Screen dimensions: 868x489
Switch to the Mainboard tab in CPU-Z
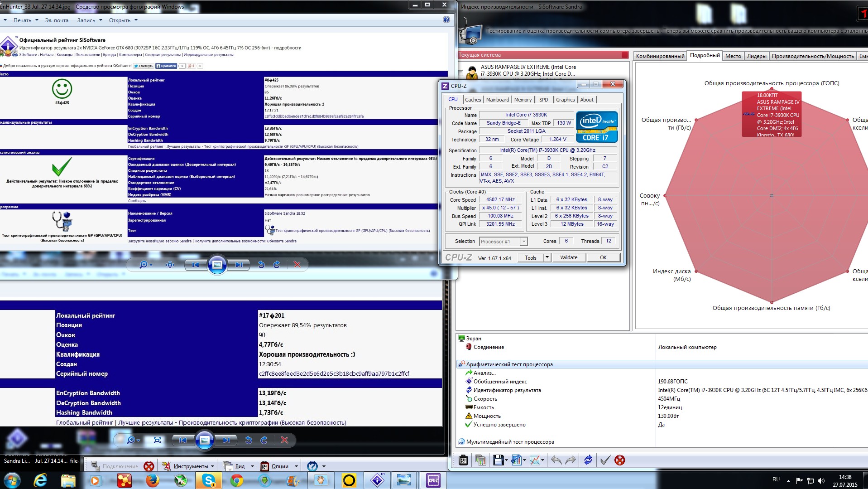(x=497, y=100)
